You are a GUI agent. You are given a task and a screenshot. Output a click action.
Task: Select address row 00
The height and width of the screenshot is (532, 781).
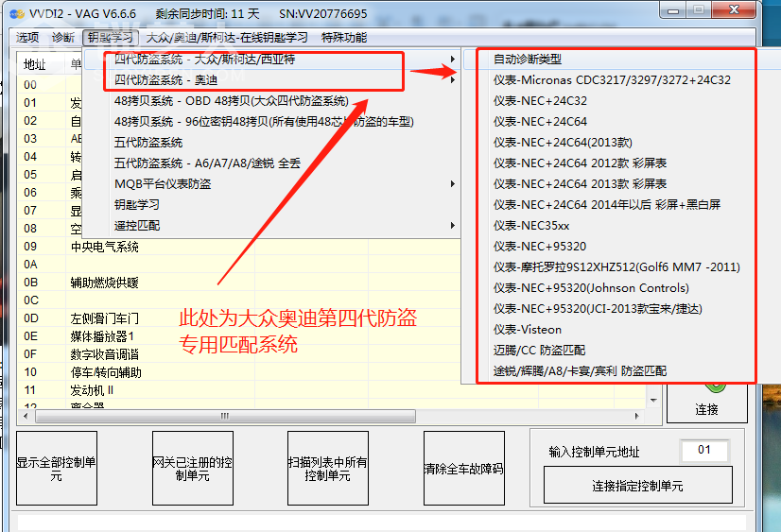(30, 85)
